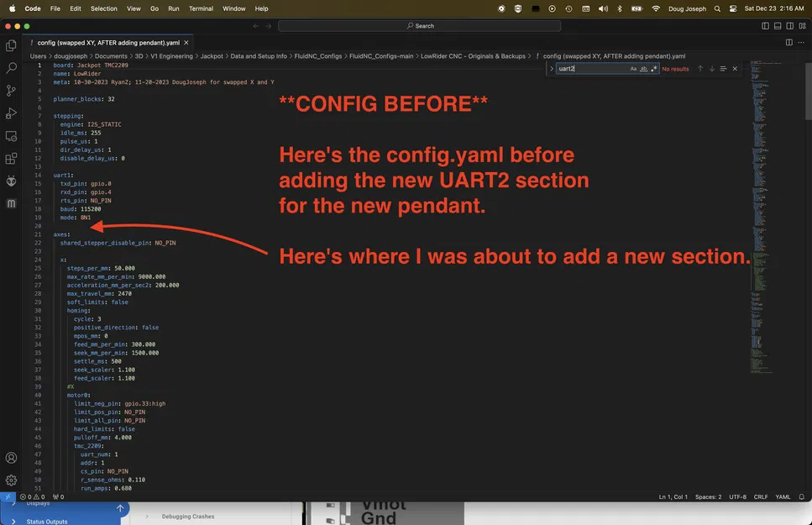Open the Selection menu
The height and width of the screenshot is (525, 812).
[x=103, y=8]
